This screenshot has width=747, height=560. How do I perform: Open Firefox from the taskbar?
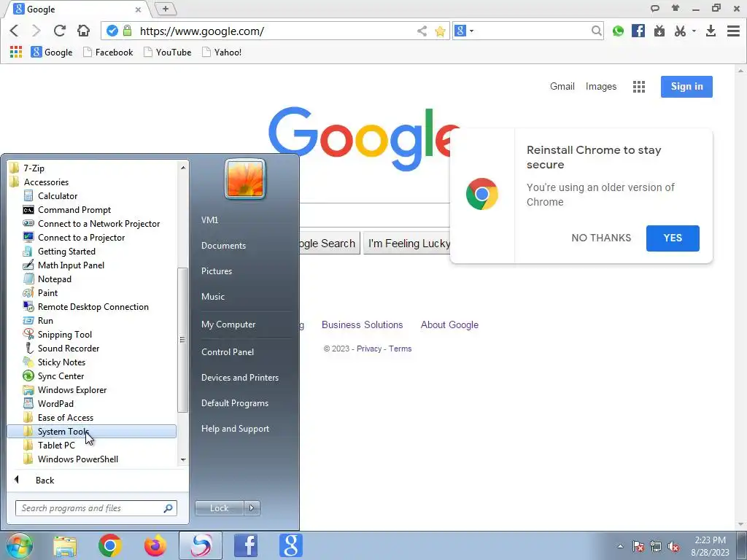[x=155, y=545]
